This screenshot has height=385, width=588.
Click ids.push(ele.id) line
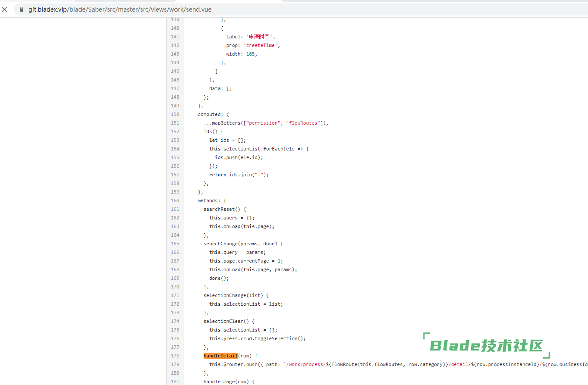[x=239, y=157]
